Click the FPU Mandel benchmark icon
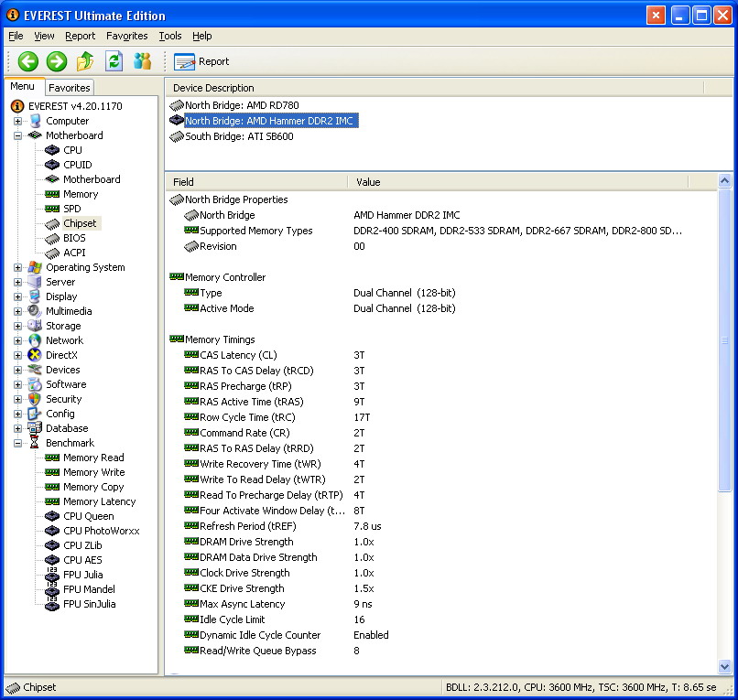The width and height of the screenshot is (738, 700). (52, 589)
